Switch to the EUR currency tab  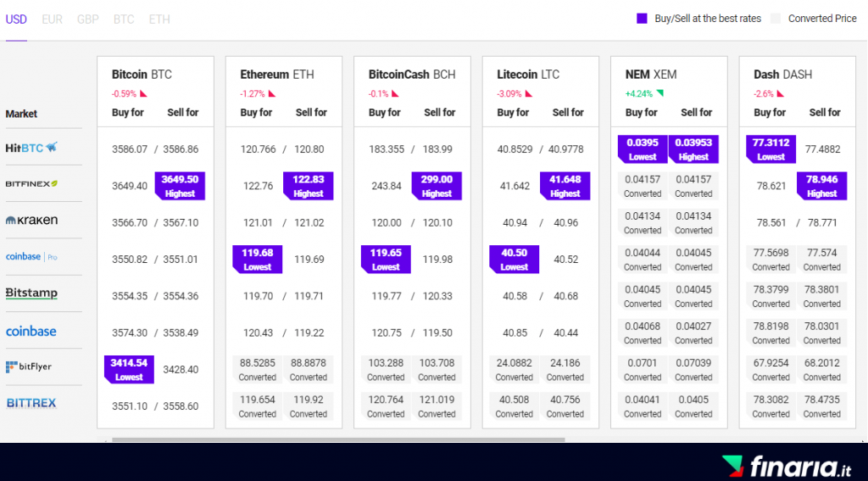tap(52, 20)
